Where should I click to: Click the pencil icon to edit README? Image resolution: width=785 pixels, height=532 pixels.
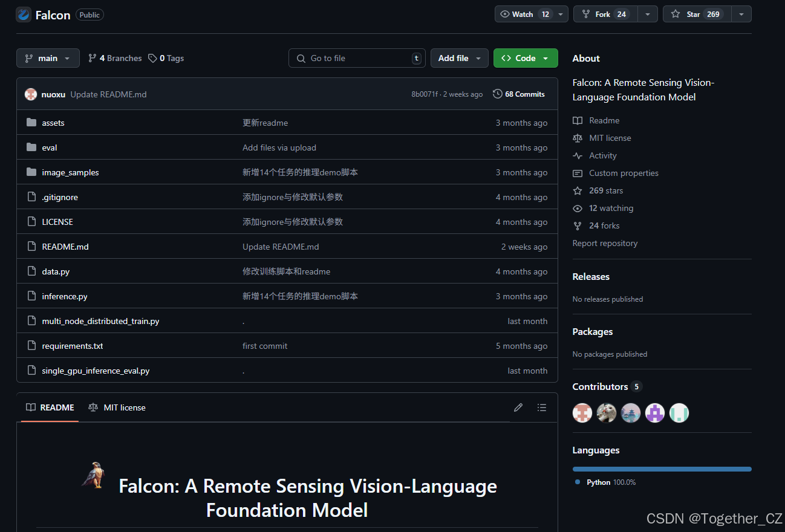point(518,407)
